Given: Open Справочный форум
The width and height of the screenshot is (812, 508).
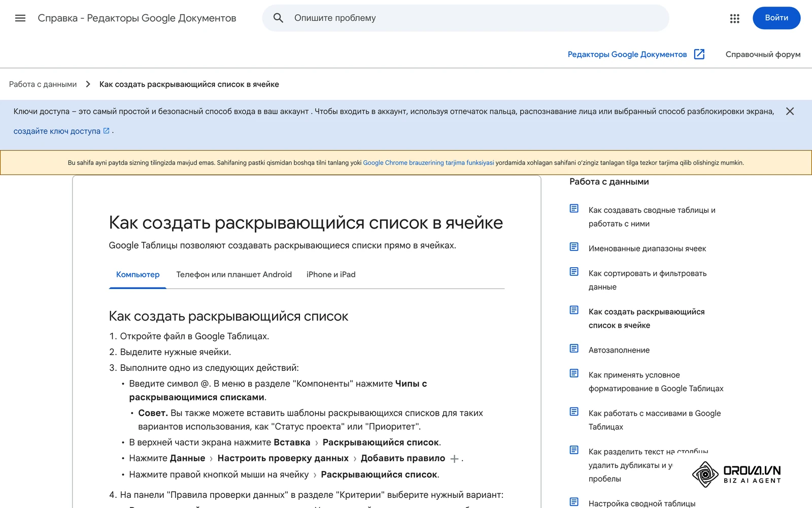Looking at the screenshot, I should click(763, 54).
